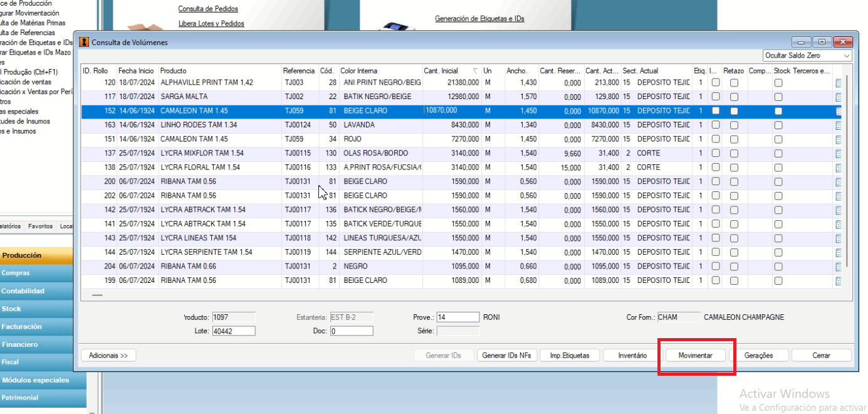Open the detail icon for roll 137 row
The image size is (868, 414).
[839, 153]
